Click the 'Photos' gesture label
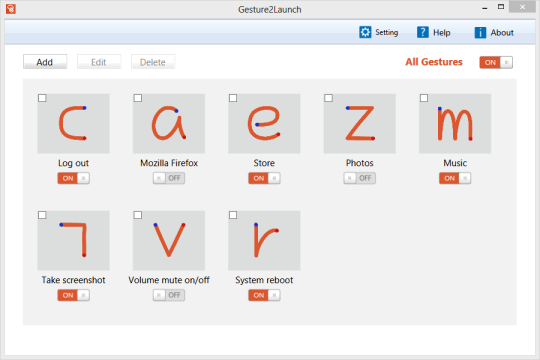The width and height of the screenshot is (540, 360). 360,163
